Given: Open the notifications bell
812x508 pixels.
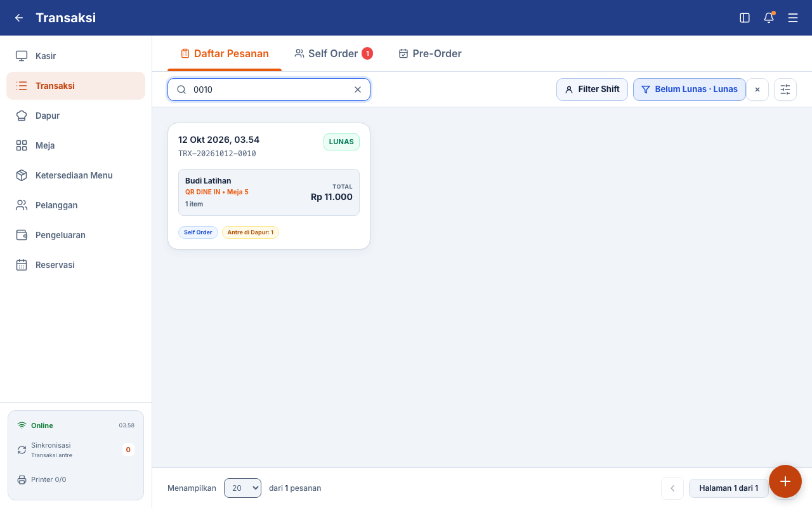Looking at the screenshot, I should [x=769, y=18].
